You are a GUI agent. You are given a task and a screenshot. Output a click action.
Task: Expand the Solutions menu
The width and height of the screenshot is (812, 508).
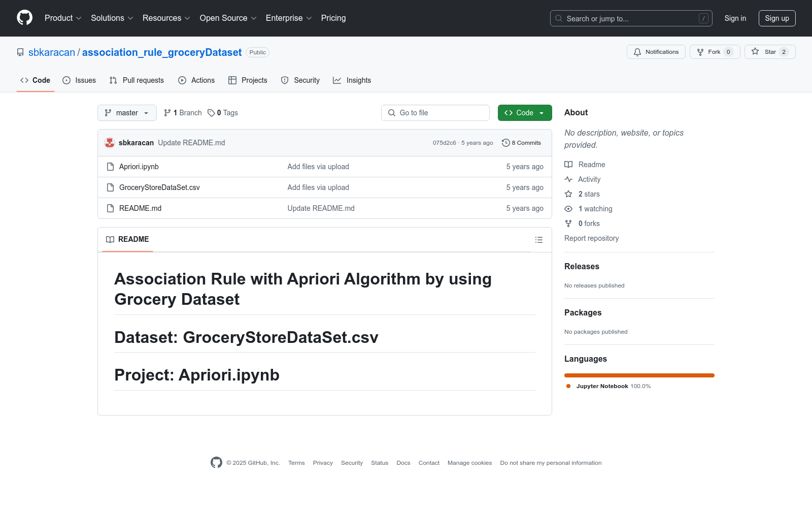coord(112,18)
